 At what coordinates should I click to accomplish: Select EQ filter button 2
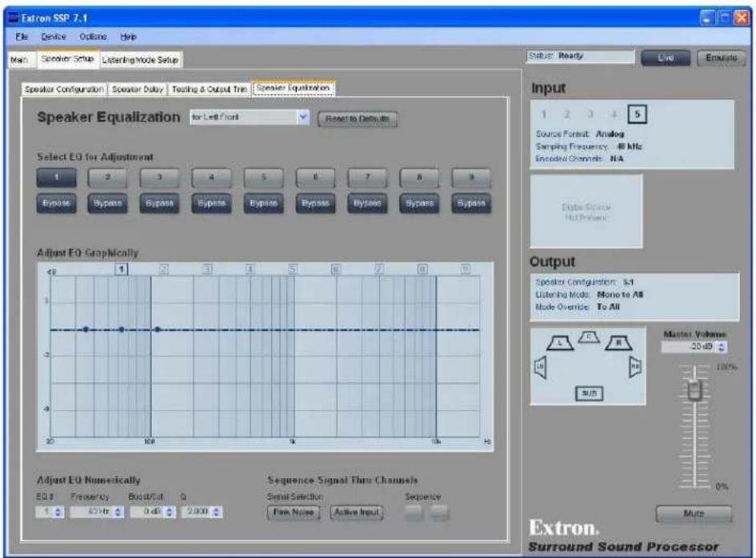click(x=107, y=177)
